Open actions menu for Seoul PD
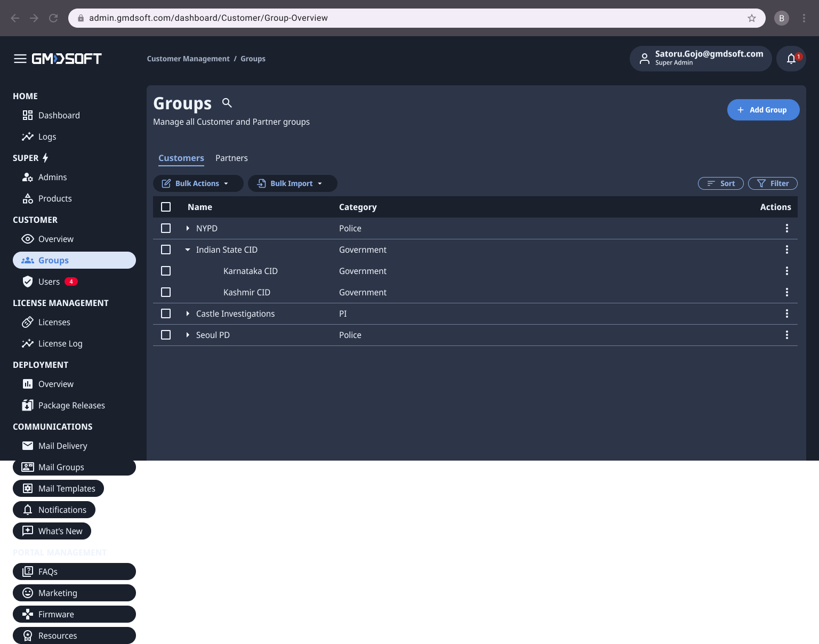Screen dimensions: 819x644 787,335
